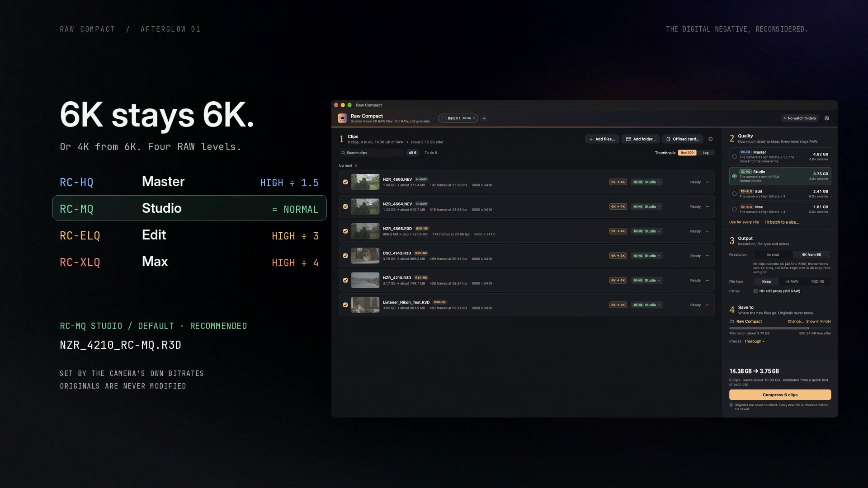Click the Fit batch to a size... link

[781, 222]
